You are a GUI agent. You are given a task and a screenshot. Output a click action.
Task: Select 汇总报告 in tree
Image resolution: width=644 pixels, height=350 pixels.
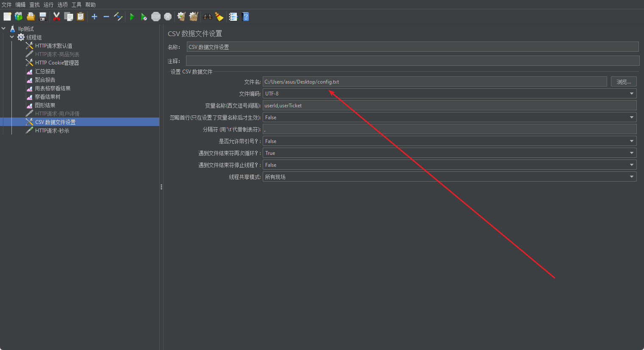coord(45,71)
